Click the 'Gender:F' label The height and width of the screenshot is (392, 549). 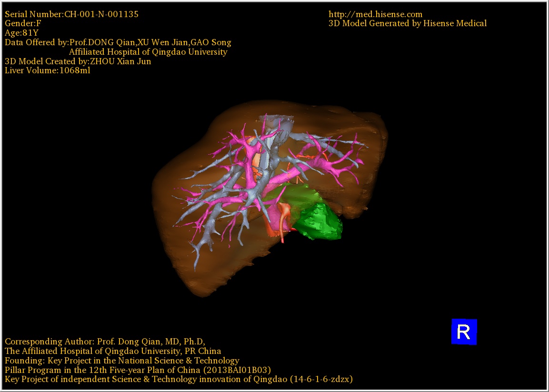tap(23, 23)
